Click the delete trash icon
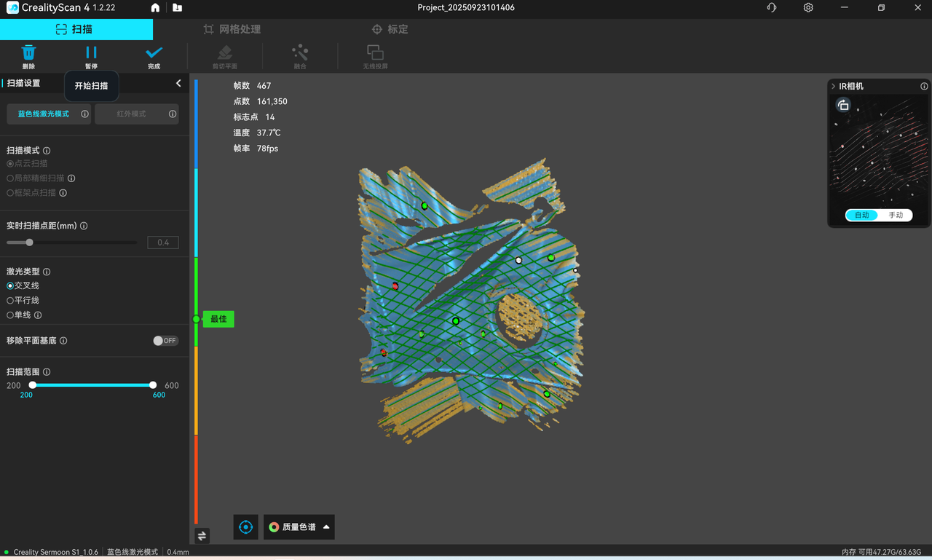The width and height of the screenshot is (932, 560). point(28,53)
